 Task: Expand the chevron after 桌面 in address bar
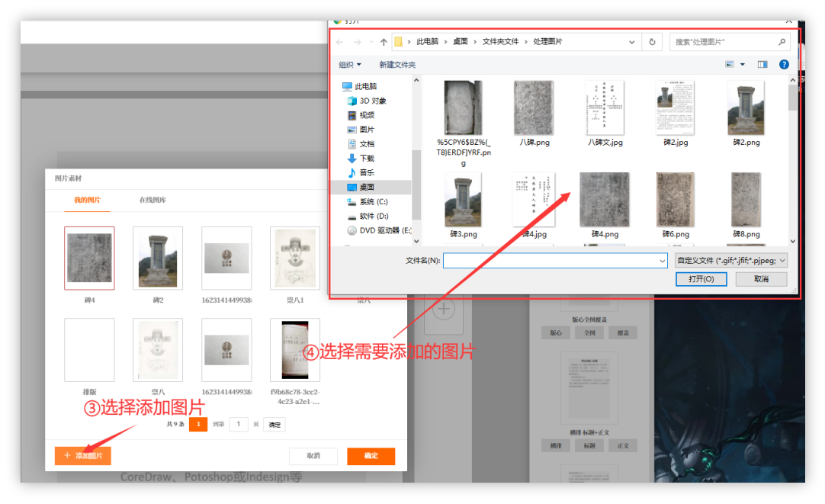tap(475, 42)
